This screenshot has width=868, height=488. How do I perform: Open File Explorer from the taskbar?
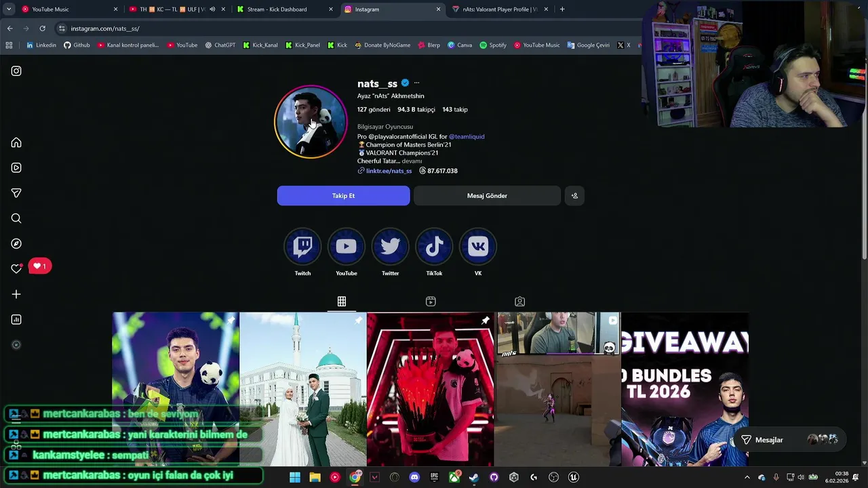coord(315,477)
